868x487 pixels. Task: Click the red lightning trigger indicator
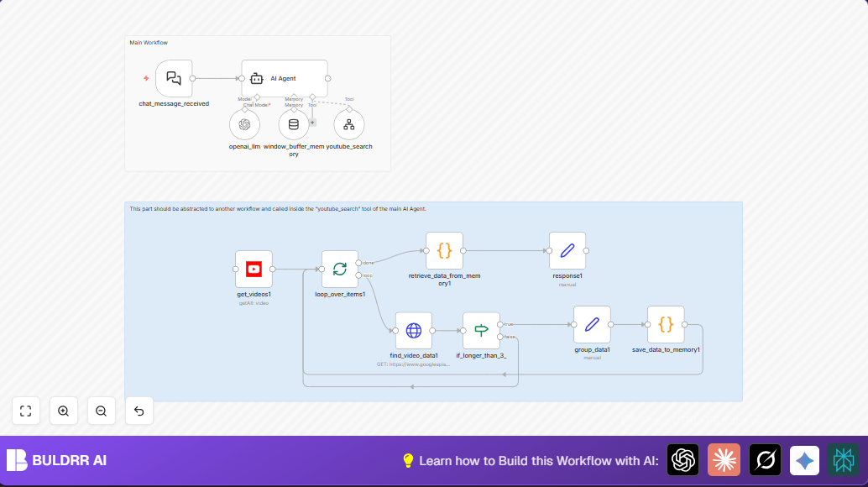(146, 78)
